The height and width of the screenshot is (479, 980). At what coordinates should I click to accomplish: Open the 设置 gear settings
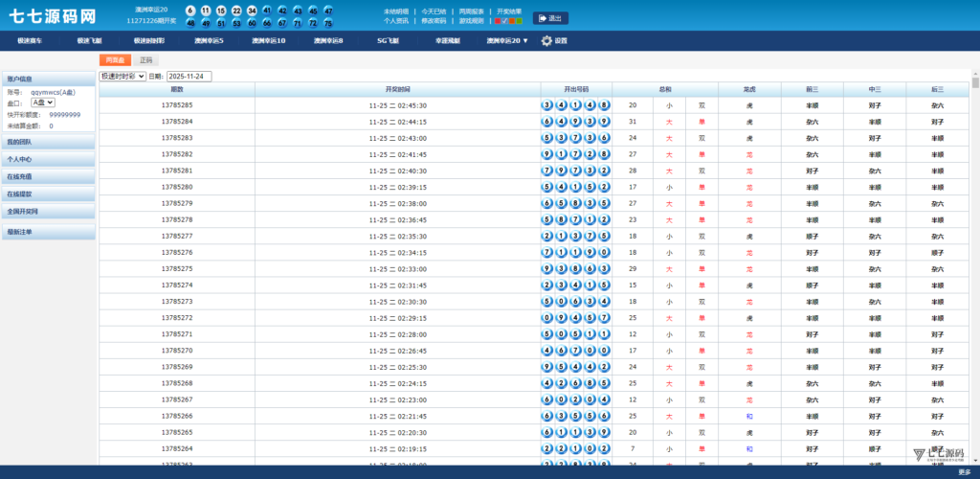tap(554, 41)
